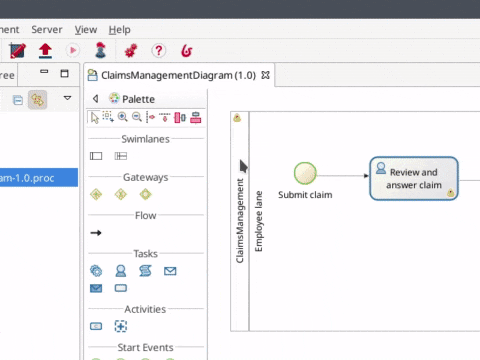Click the Run play button in toolbar
Screen dimensions: 480x360
click(72, 51)
